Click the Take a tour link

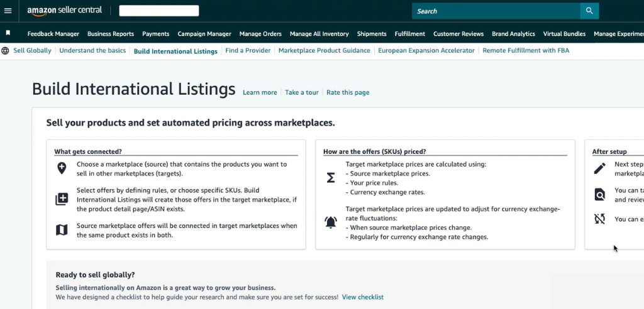301,92
